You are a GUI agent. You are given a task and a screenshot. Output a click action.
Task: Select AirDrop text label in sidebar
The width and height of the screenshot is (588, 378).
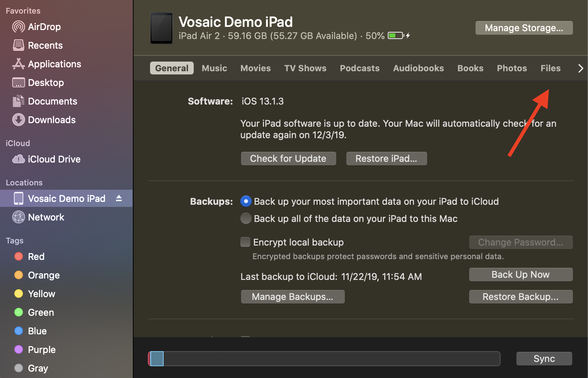coord(44,27)
